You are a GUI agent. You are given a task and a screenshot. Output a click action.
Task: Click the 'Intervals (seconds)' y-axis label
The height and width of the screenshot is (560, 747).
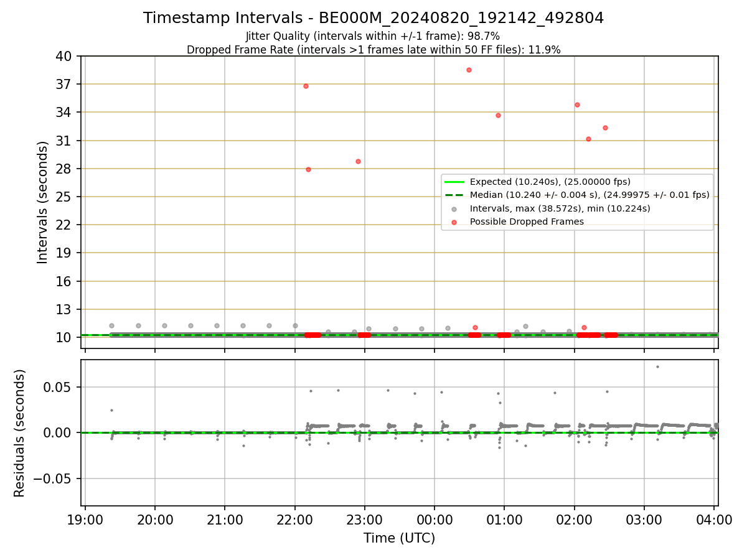tap(42, 202)
